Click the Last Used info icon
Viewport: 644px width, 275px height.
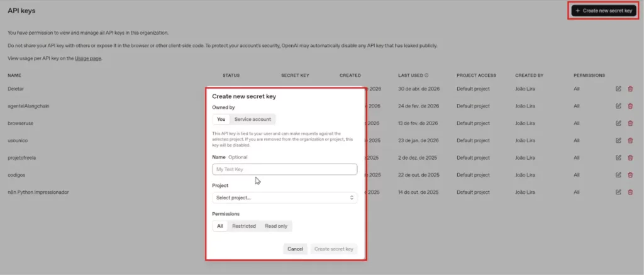[426, 76]
